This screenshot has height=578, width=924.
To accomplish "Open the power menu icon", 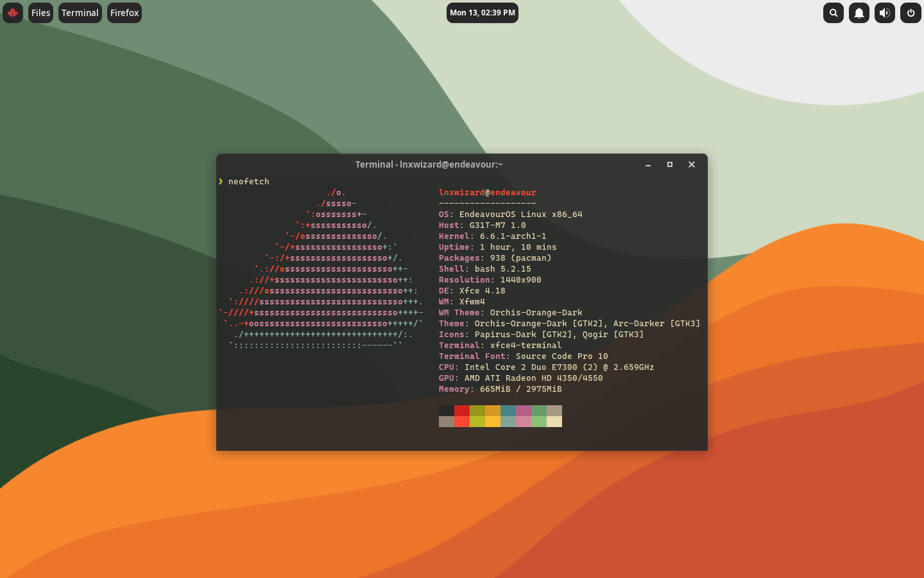I will pyautogui.click(x=911, y=13).
